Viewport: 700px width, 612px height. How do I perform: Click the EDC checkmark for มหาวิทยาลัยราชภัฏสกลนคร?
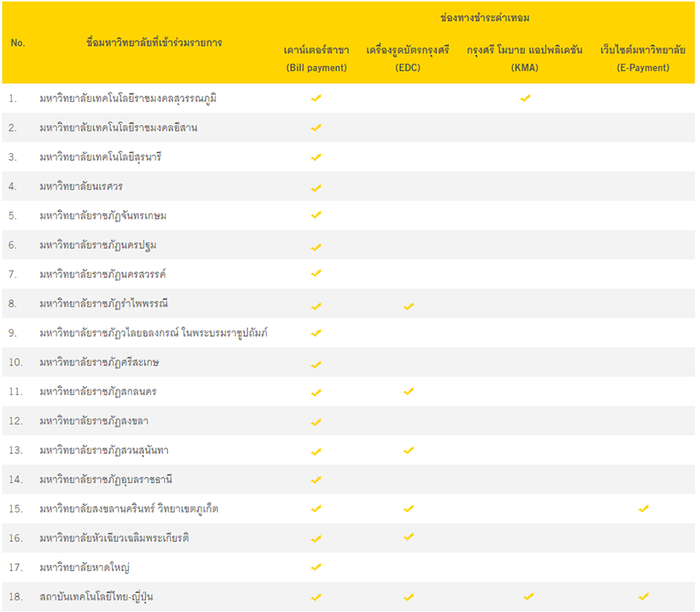pyautogui.click(x=408, y=391)
